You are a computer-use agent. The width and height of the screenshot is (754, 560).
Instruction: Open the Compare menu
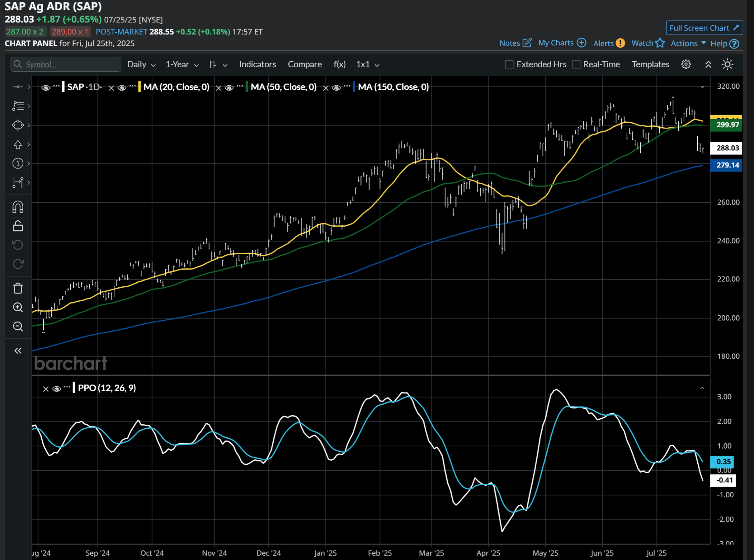pyautogui.click(x=305, y=64)
